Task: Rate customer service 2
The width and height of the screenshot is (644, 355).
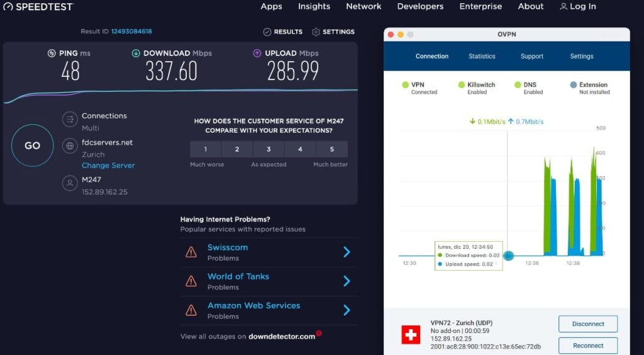Action: (x=237, y=149)
